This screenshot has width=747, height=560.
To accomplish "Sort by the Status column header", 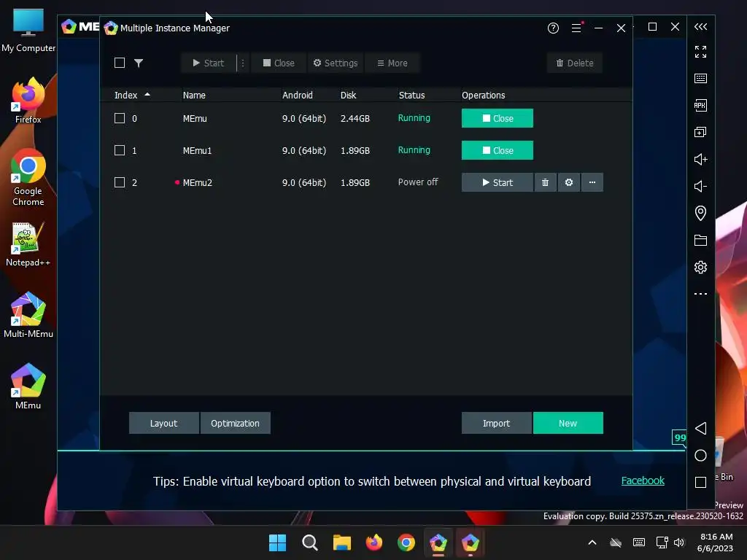I will 411,96.
